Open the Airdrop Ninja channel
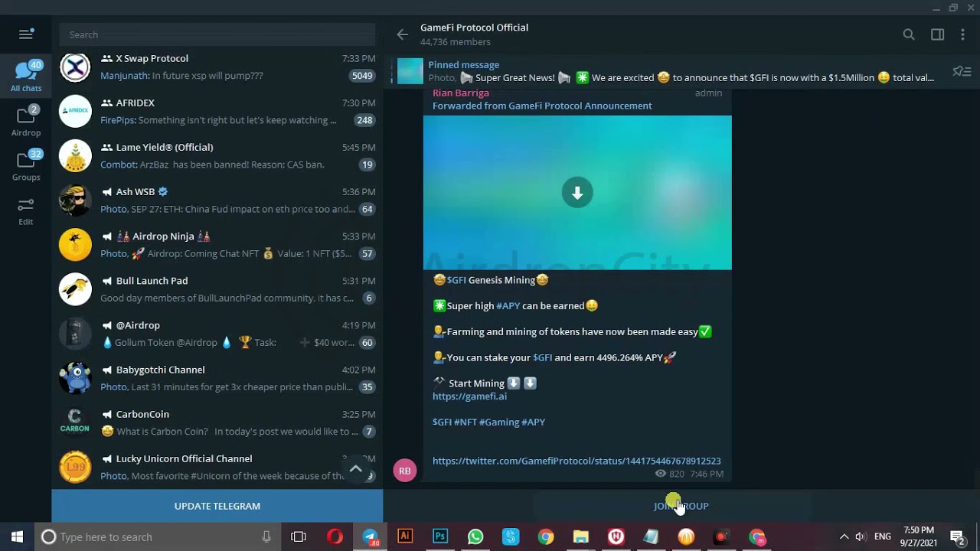The width and height of the screenshot is (980, 551). click(x=217, y=245)
